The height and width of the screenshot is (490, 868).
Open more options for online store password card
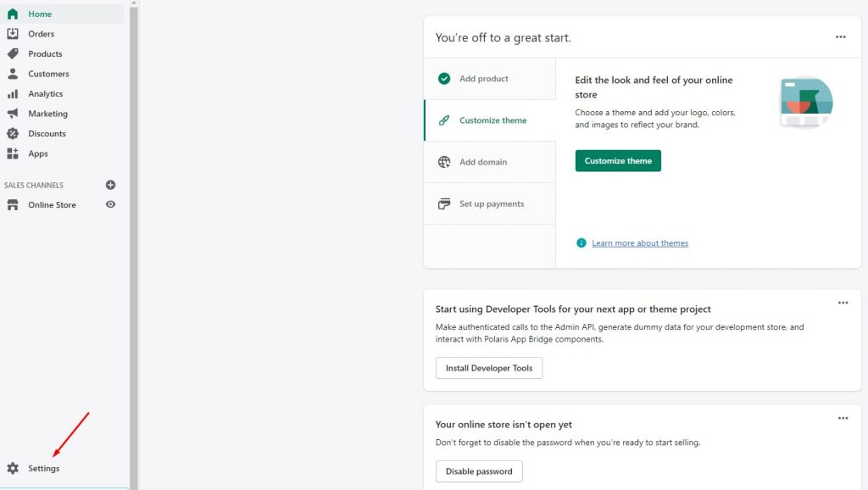click(843, 419)
